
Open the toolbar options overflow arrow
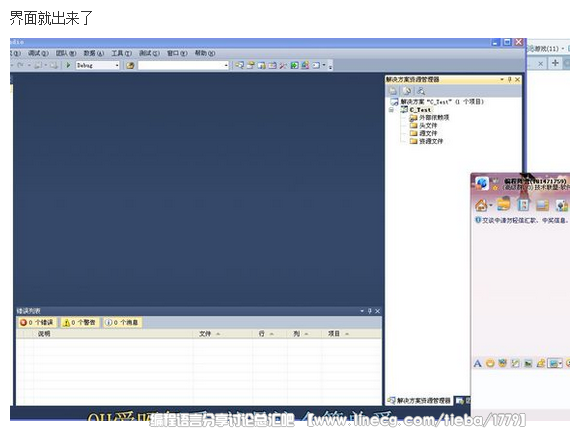click(330, 66)
